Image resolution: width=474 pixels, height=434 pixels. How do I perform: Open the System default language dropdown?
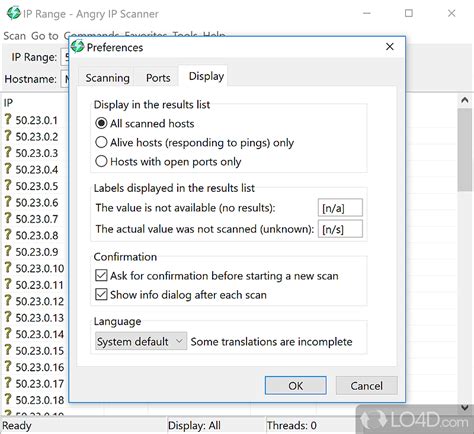tap(141, 341)
